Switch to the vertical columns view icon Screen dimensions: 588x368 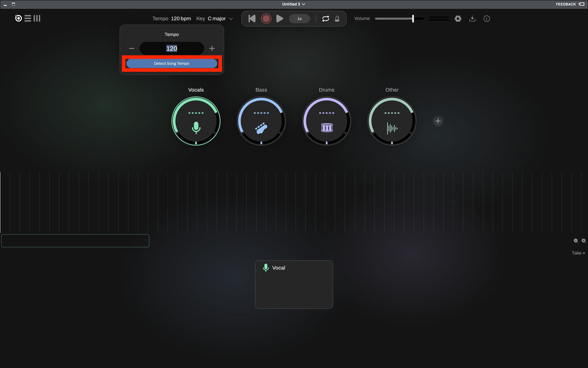pos(37,18)
